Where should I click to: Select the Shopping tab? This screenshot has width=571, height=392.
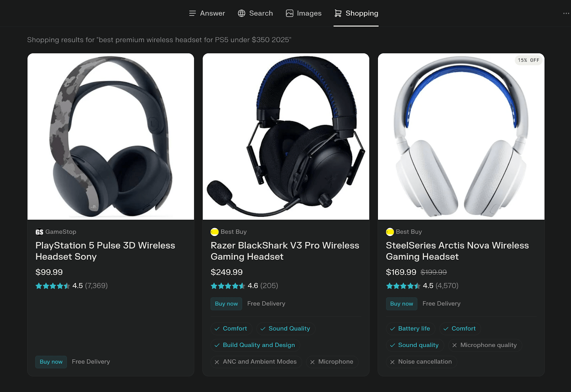pos(356,14)
